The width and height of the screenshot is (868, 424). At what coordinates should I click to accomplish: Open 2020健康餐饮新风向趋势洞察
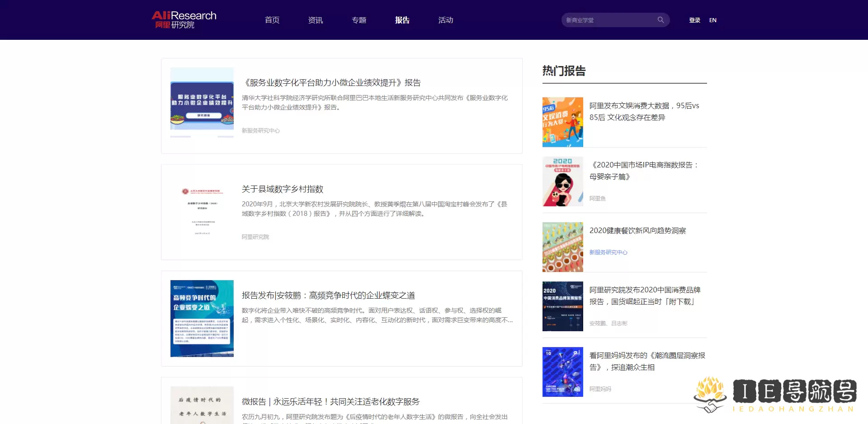(x=638, y=231)
